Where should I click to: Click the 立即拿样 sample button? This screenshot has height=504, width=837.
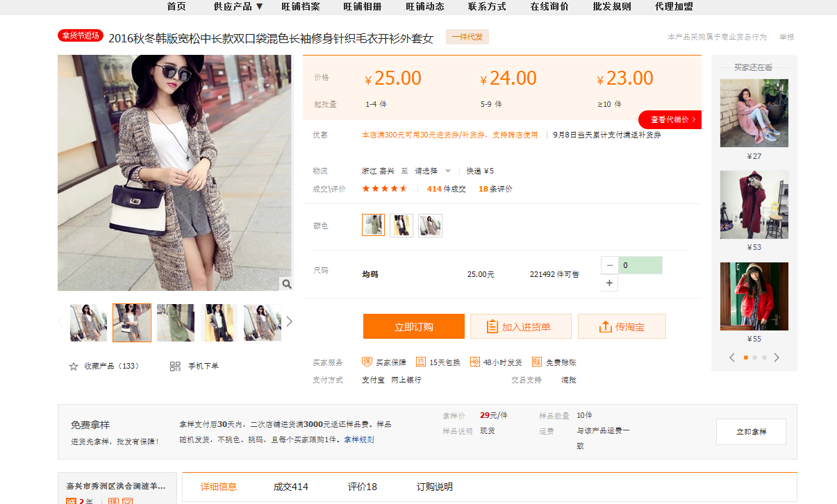point(751,432)
